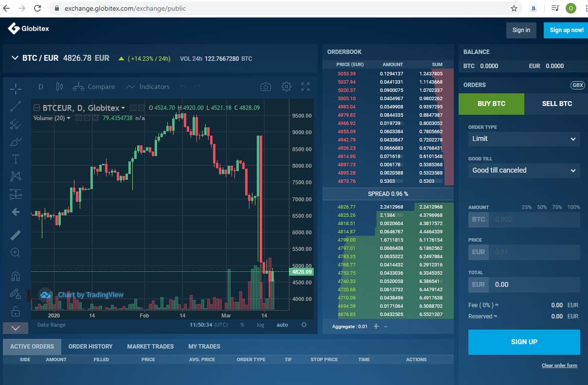Open the Order Type Limit dropdown
The height and width of the screenshot is (385, 588).
coord(524,139)
